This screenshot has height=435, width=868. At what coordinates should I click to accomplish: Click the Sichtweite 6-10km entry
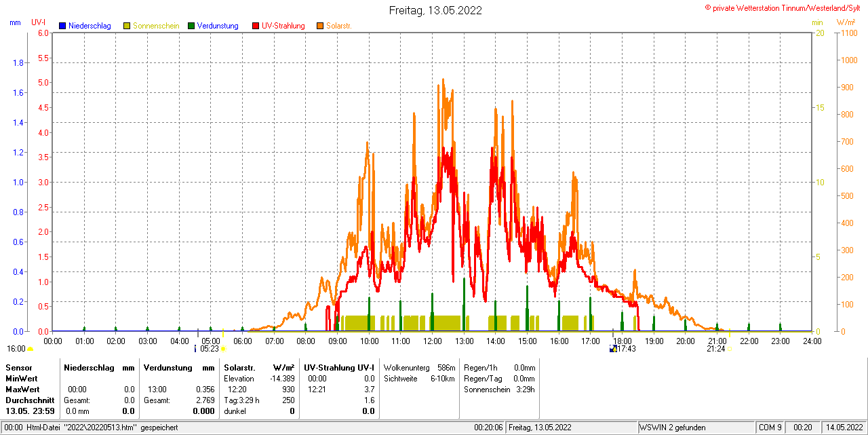(419, 378)
